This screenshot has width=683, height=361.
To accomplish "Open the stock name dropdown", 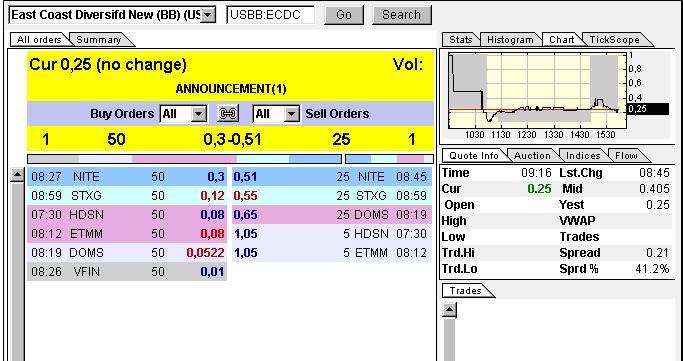I will [x=209, y=15].
